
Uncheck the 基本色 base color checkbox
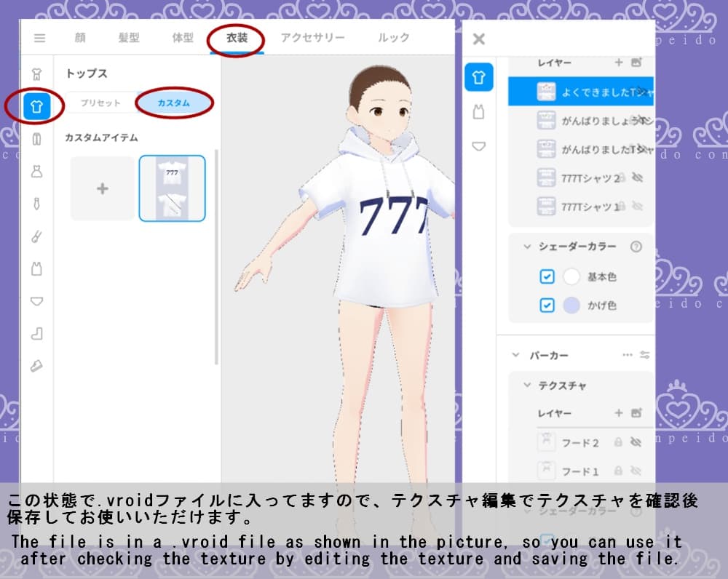point(547,276)
